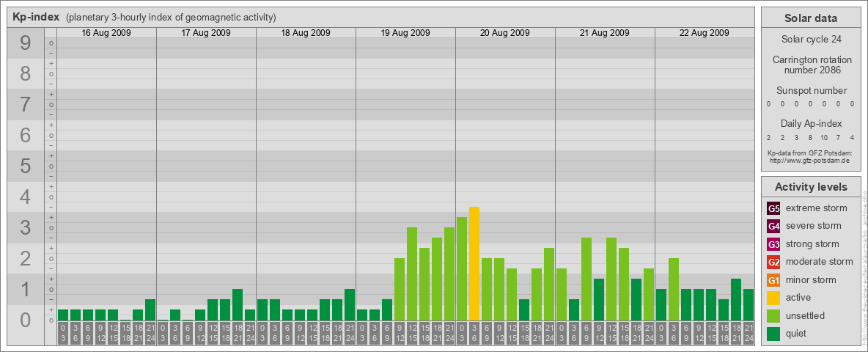Viewport: 868px width, 352px height.
Task: Click the 'minor storm' legend label
Action: pyautogui.click(x=811, y=279)
